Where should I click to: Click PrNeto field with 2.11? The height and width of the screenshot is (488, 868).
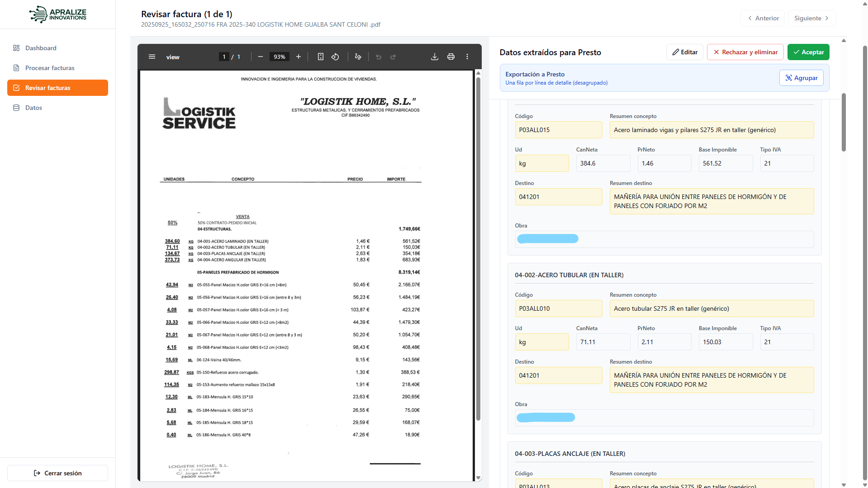pos(664,342)
